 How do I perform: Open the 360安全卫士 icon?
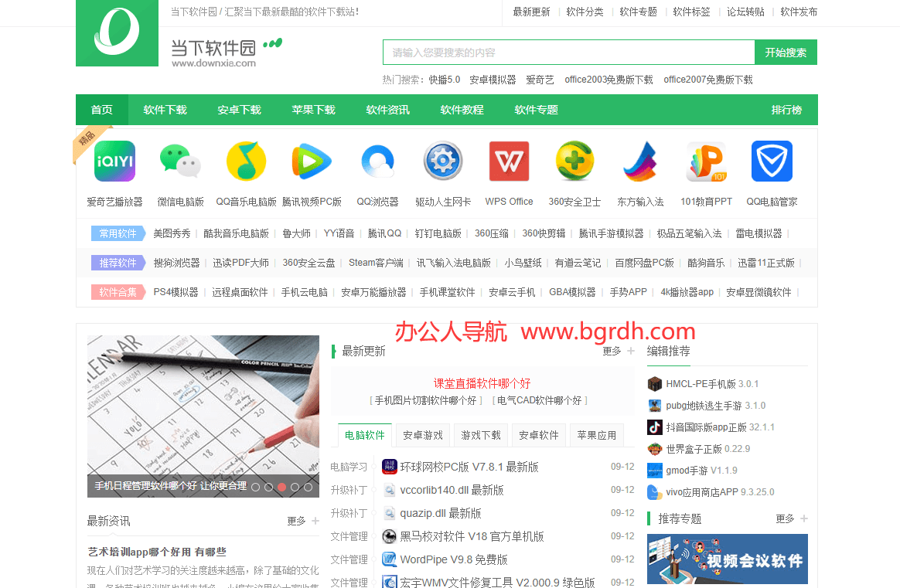click(574, 161)
